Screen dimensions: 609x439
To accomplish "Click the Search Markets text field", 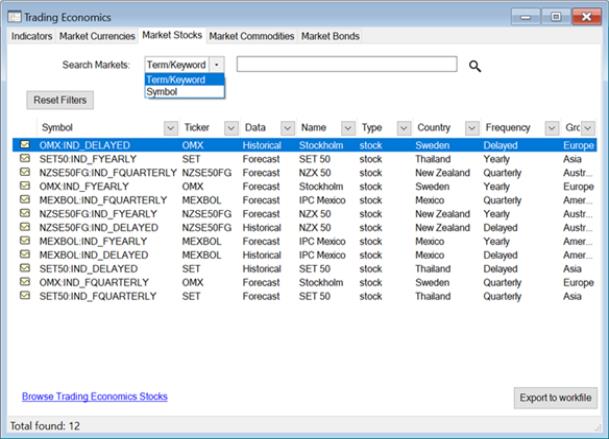I will 346,64.
